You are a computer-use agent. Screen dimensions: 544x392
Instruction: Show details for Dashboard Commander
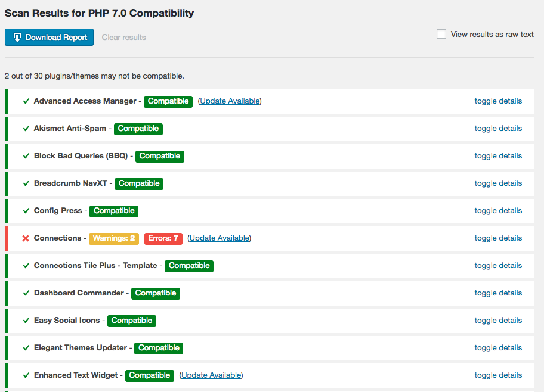click(498, 293)
